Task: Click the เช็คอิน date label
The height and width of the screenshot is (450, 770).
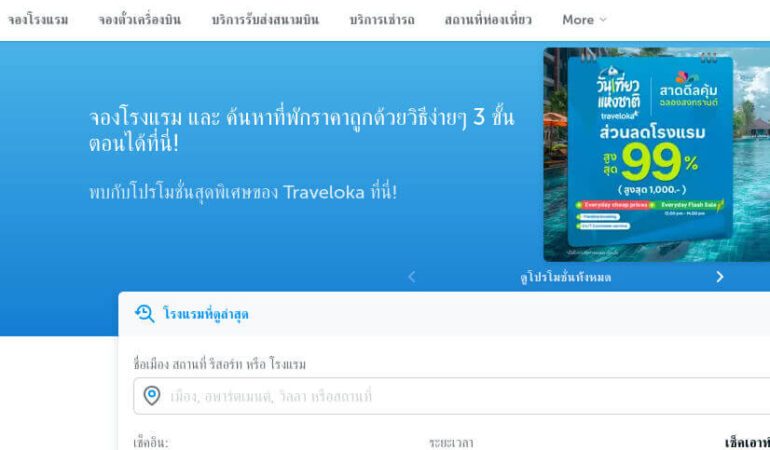Action: tap(151, 442)
